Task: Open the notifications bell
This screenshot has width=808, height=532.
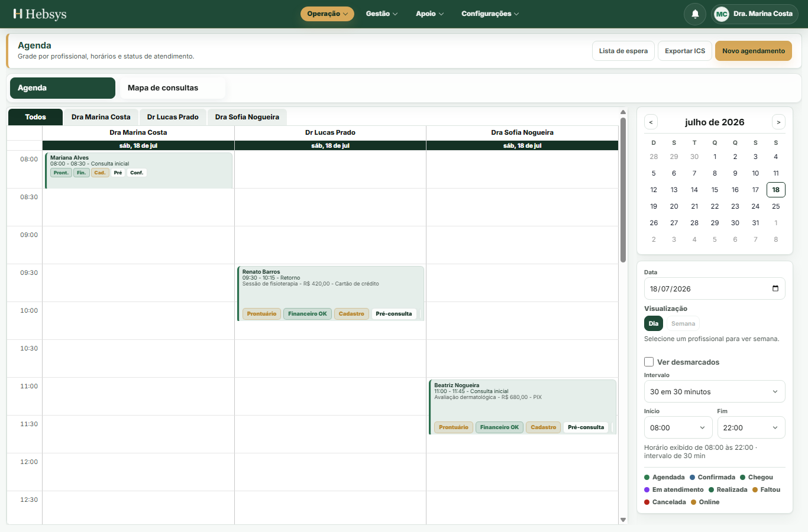Action: point(695,14)
